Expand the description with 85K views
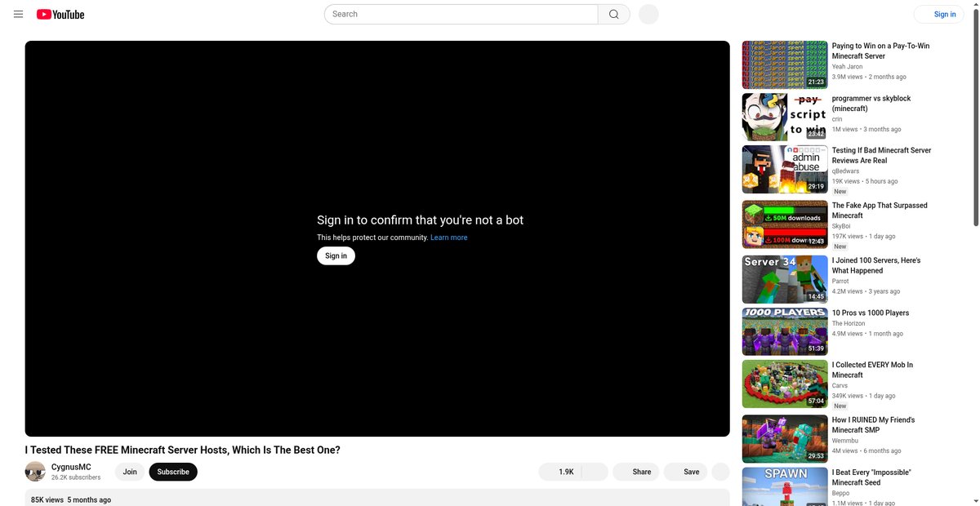This screenshot has width=980, height=506. [x=377, y=498]
